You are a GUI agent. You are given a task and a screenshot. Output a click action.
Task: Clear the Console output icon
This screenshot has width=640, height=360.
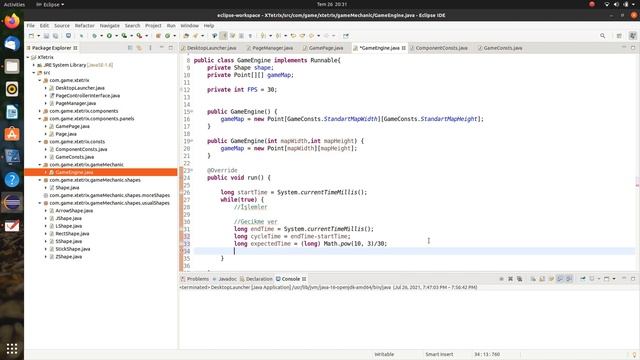533,279
